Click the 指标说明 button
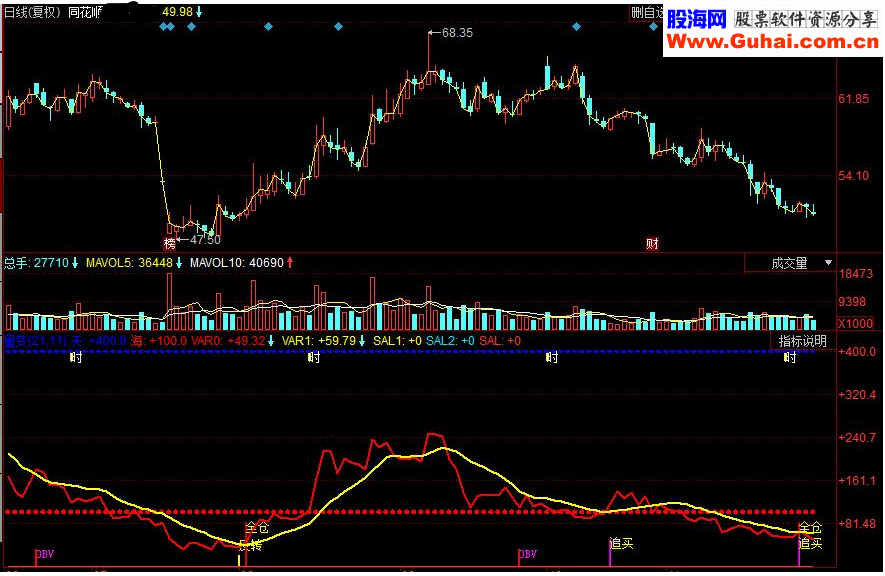This screenshot has width=885, height=576. [x=803, y=341]
